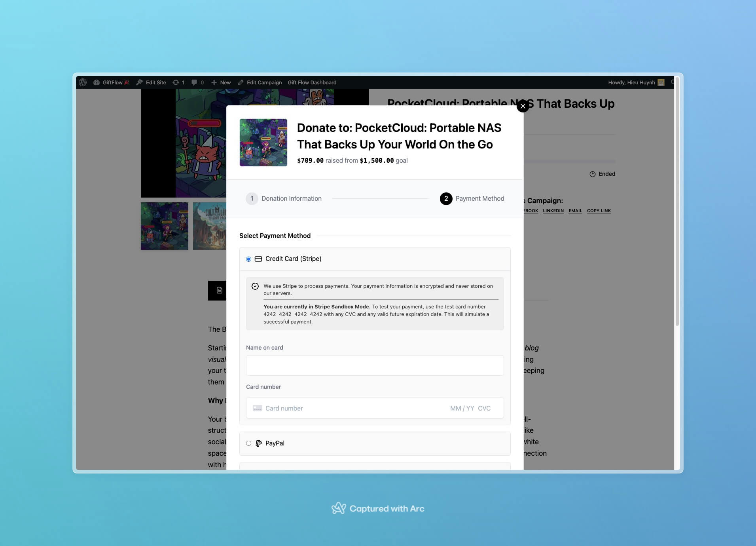Click the secure checkmark icon in Stripe notice
Image resolution: width=756 pixels, height=546 pixels.
255,286
